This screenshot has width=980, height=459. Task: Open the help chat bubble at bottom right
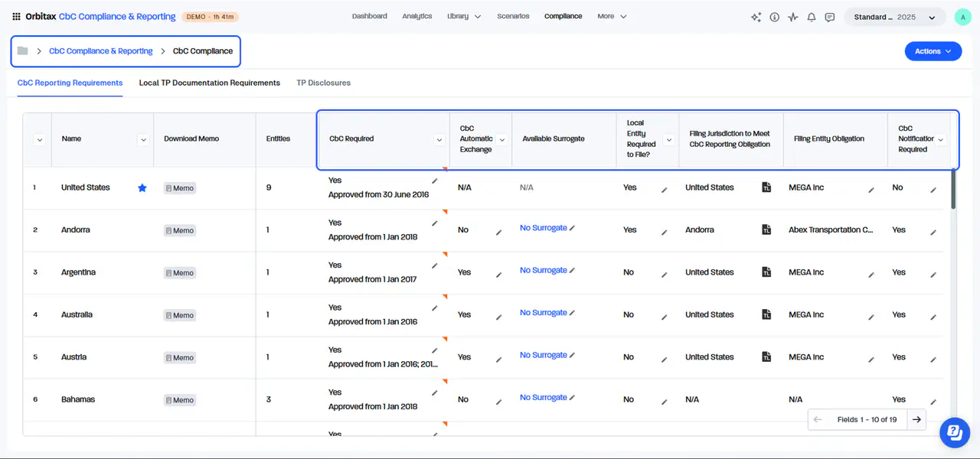(x=954, y=432)
